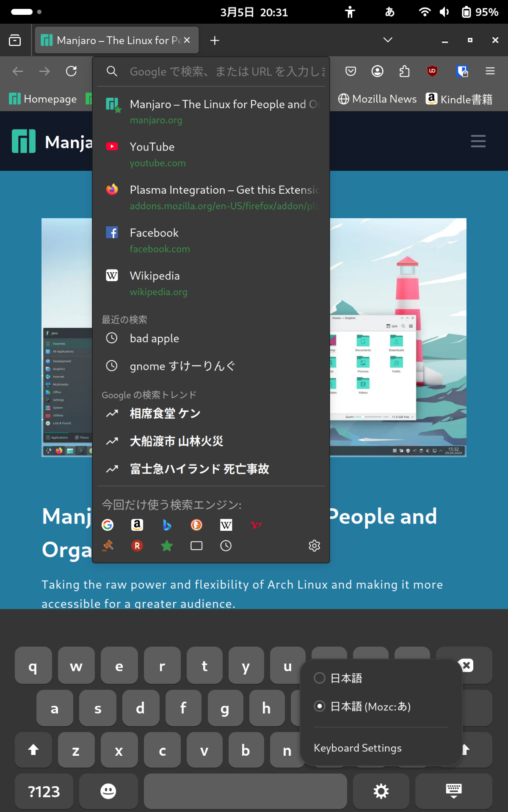Select Bing one-off search engine icon

167,525
